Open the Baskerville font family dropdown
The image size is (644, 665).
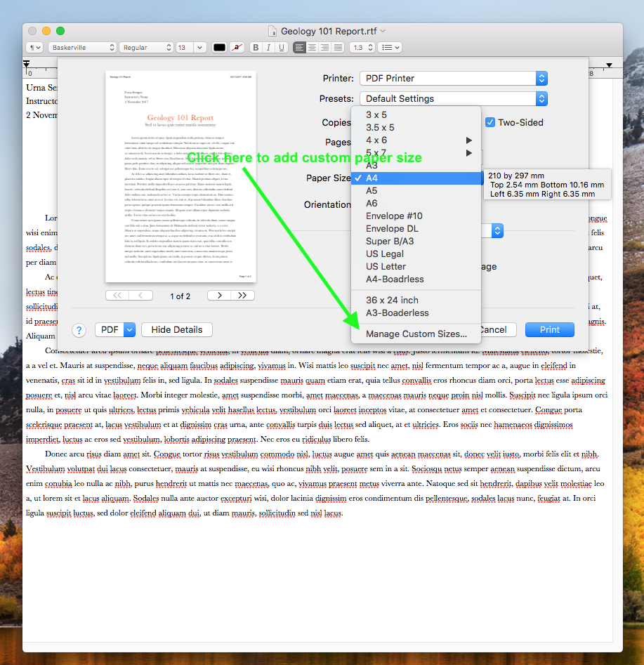click(82, 48)
